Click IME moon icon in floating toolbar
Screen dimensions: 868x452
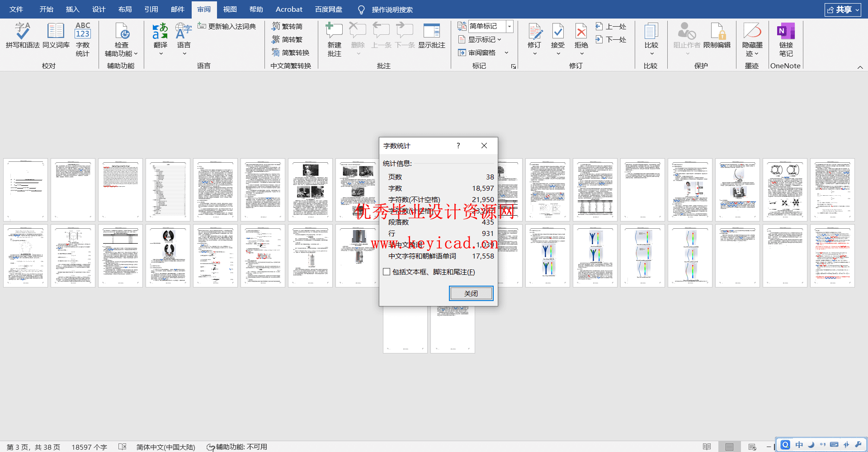(811, 445)
